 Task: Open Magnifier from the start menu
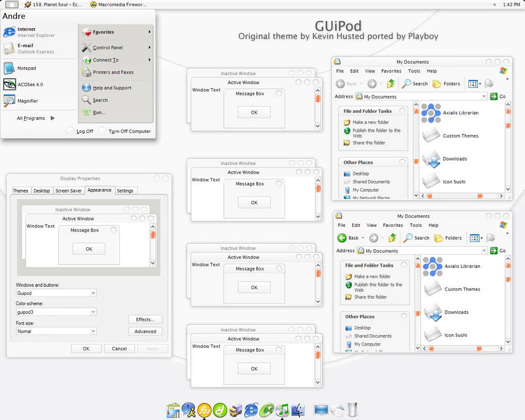coord(20,101)
